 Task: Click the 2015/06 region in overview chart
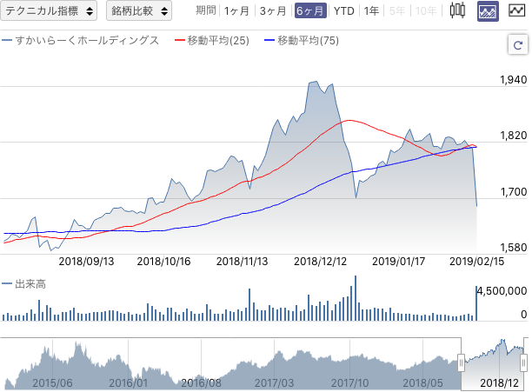pos(52,382)
